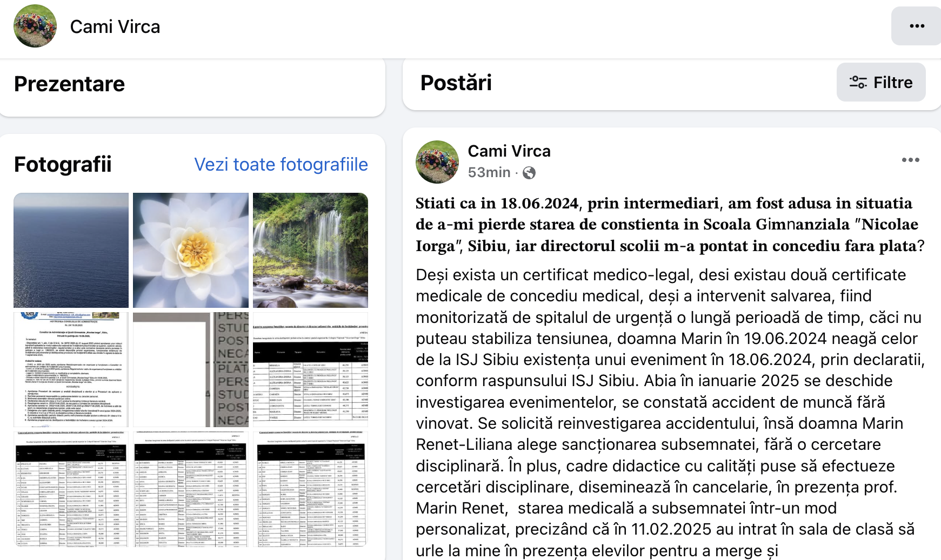Click Cami Virca profile picture in header
This screenshot has width=941, height=560.
pyautogui.click(x=35, y=26)
